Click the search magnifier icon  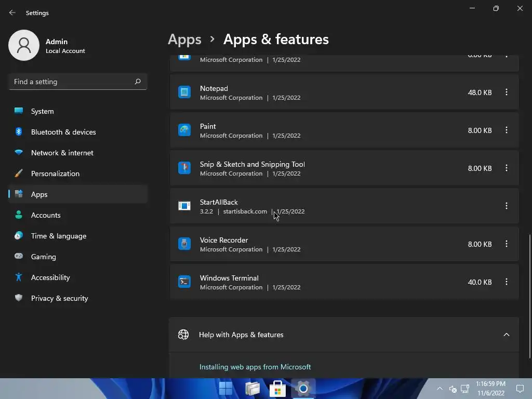point(137,82)
